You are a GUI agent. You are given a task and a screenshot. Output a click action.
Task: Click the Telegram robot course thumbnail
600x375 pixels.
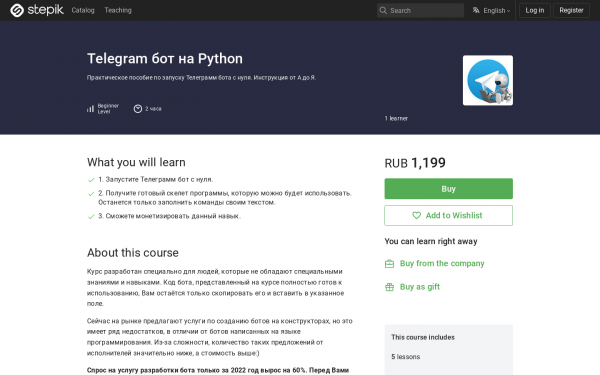[x=488, y=80]
